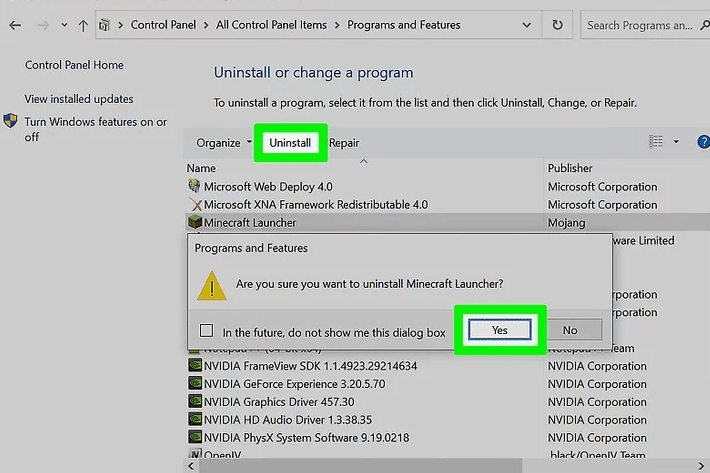Screen dimensions: 710x473
Task: Cancel uninstall with the No button
Action: pos(570,330)
